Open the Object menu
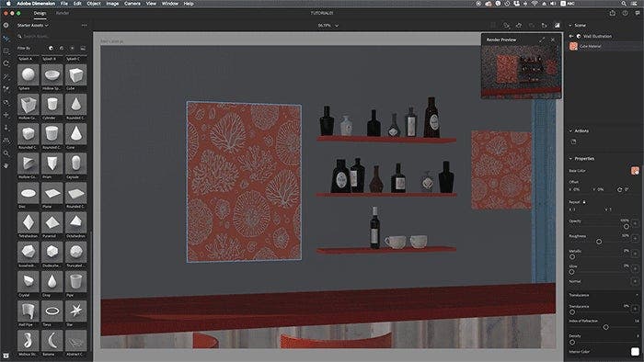644x362 pixels. pos(94,4)
